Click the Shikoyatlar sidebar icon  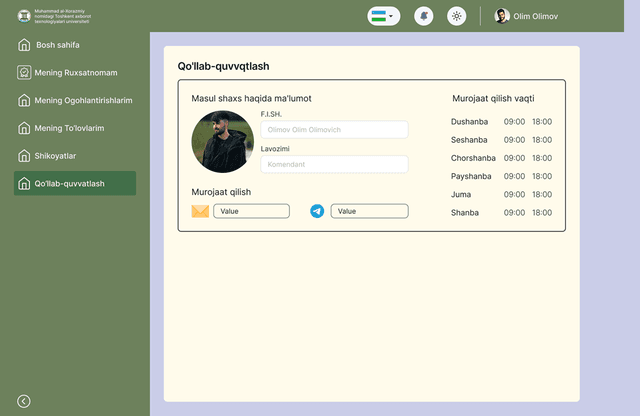(24, 156)
